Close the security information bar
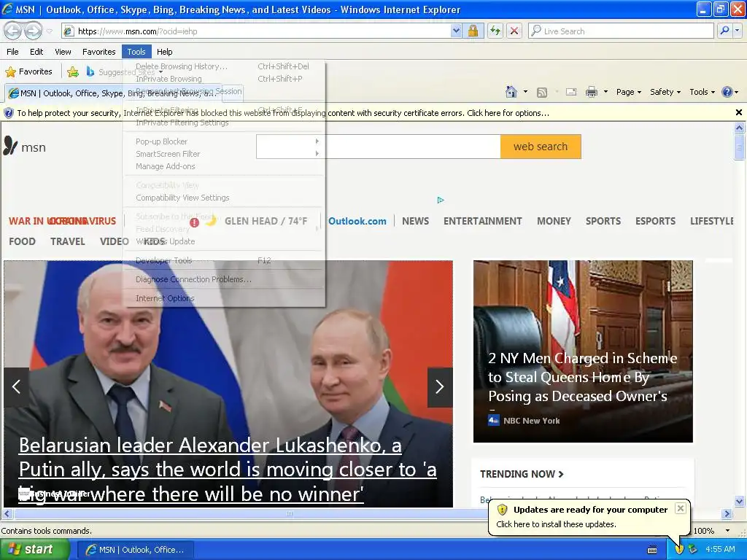The height and width of the screenshot is (560, 747). click(738, 112)
